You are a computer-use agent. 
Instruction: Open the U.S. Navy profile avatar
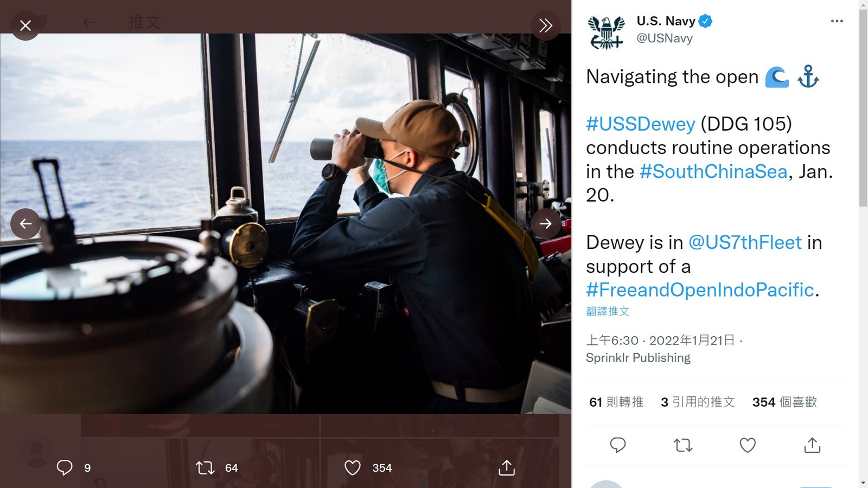pos(606,33)
